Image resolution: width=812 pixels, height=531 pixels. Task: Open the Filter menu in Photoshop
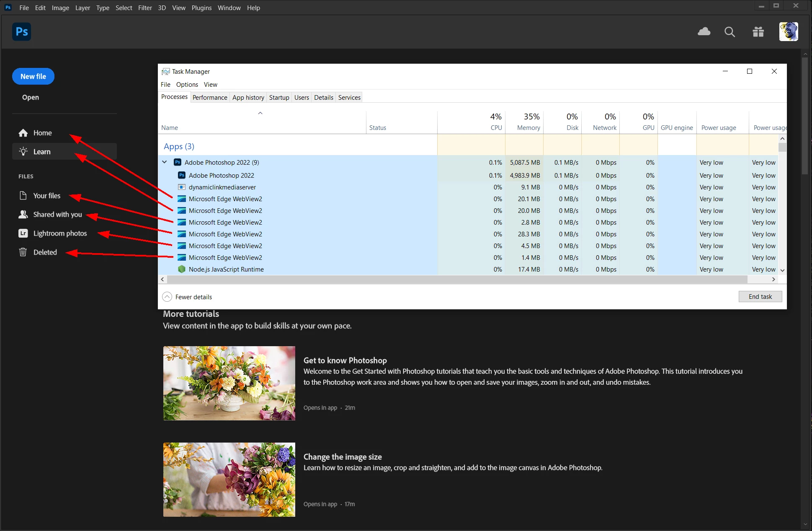click(x=145, y=8)
